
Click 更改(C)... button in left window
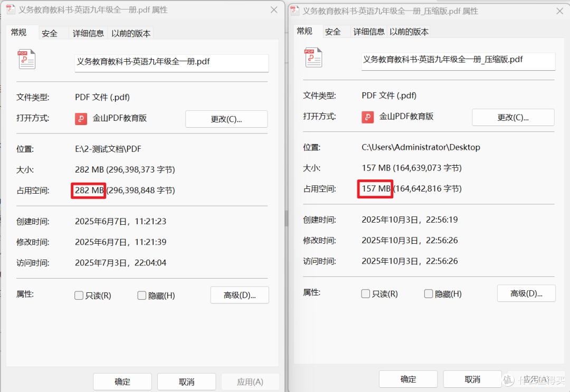[x=226, y=119]
